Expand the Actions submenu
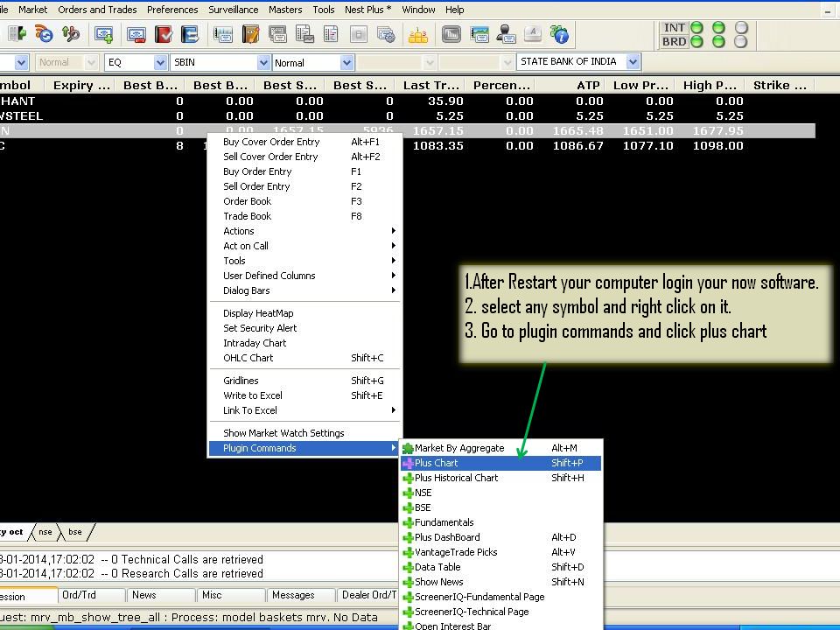Viewport: 840px width, 630px height. click(x=304, y=231)
